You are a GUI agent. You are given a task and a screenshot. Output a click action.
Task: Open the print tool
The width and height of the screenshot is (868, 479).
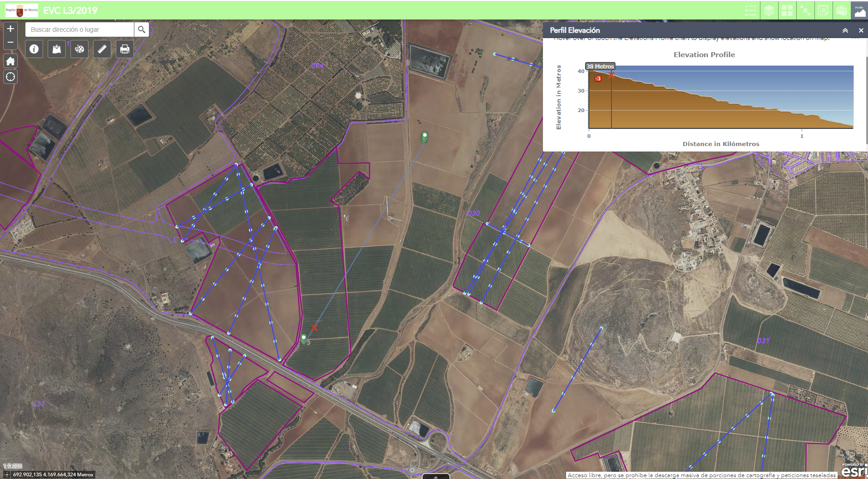[125, 49]
